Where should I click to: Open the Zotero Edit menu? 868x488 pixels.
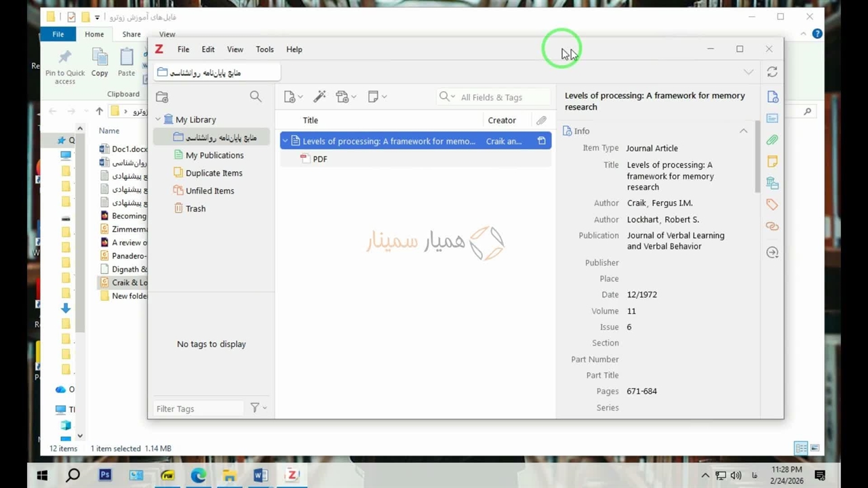[x=208, y=49]
